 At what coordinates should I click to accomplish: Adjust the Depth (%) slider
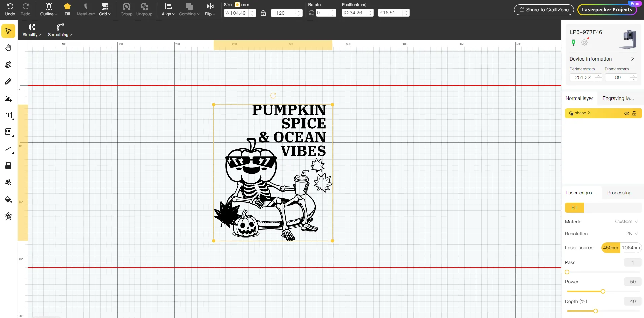click(x=596, y=311)
